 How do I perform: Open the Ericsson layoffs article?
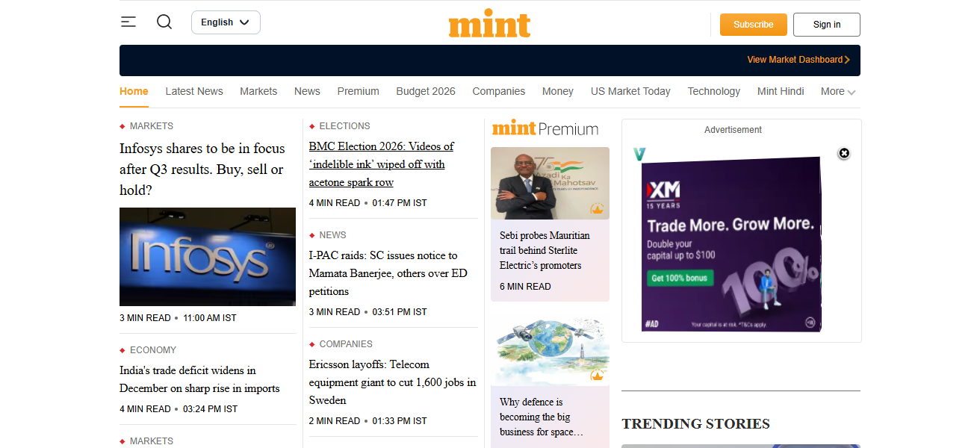(392, 382)
